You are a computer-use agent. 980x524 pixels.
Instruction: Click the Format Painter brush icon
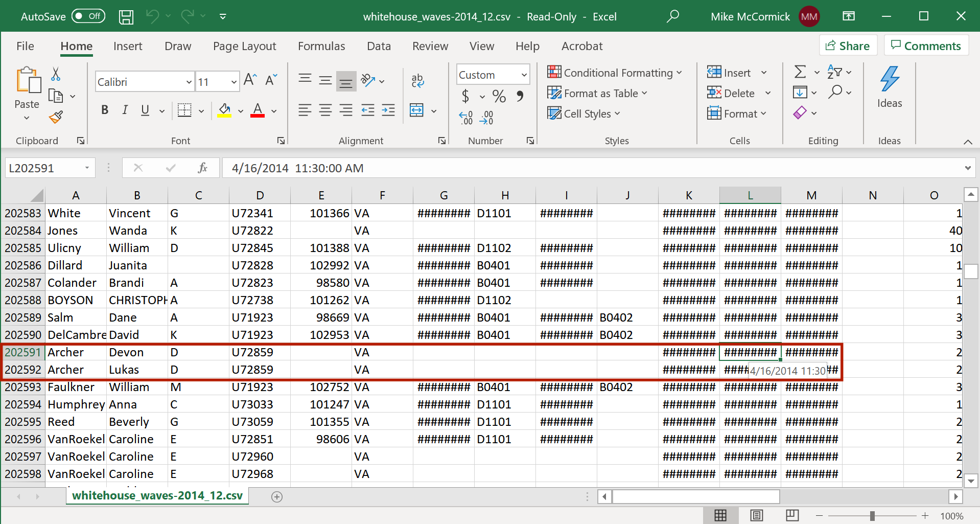56,118
